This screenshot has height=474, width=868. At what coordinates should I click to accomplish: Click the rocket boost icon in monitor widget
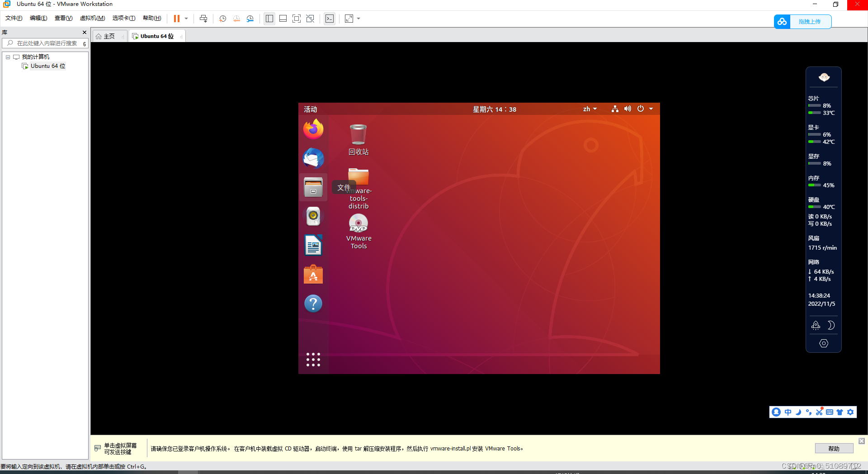(816, 325)
